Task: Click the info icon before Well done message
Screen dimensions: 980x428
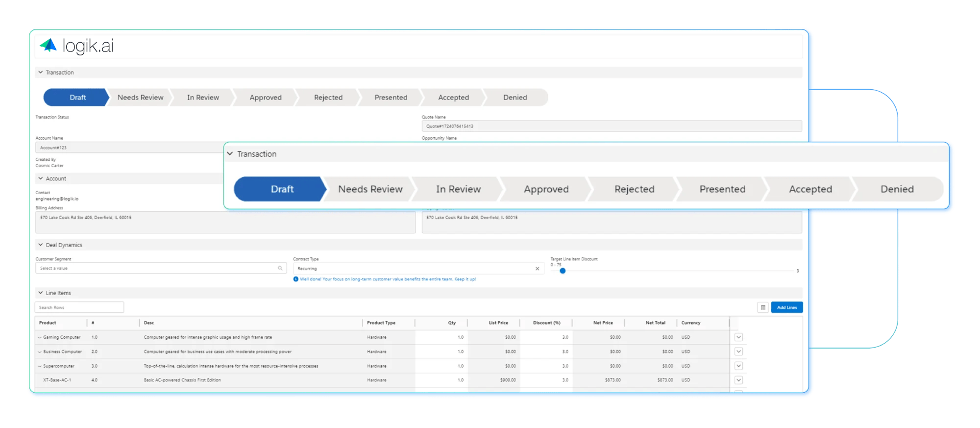Action: pyautogui.click(x=295, y=279)
